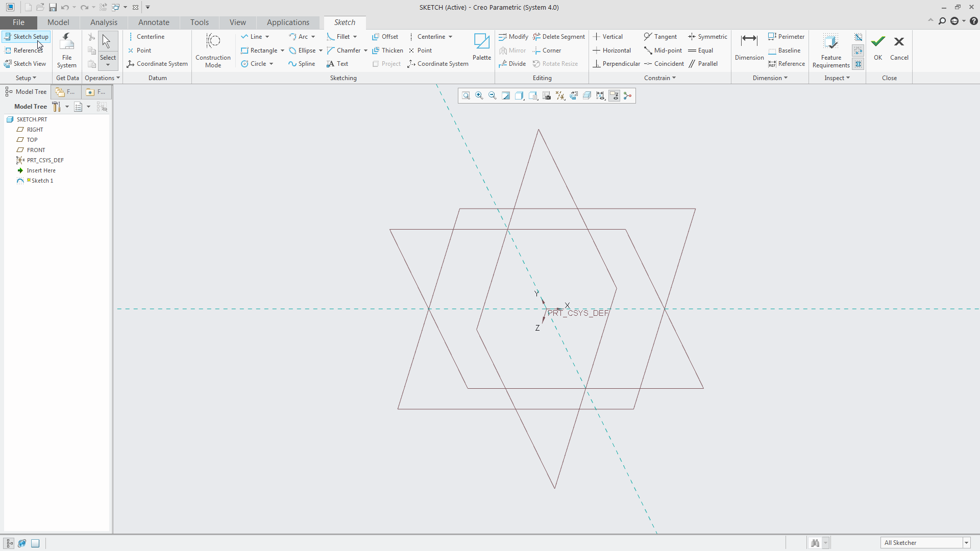
Task: Select the FRONT datum plane tree item
Action: pos(36,150)
